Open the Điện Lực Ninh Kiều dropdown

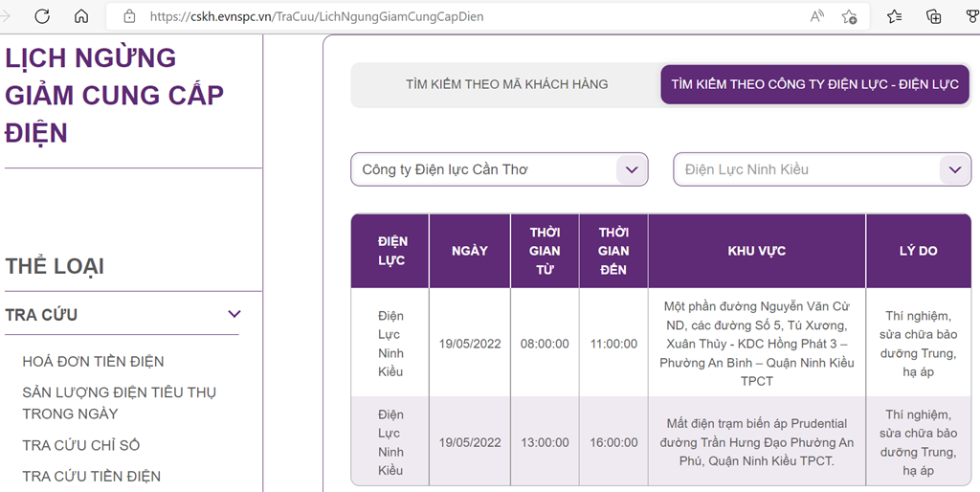pyautogui.click(x=822, y=169)
